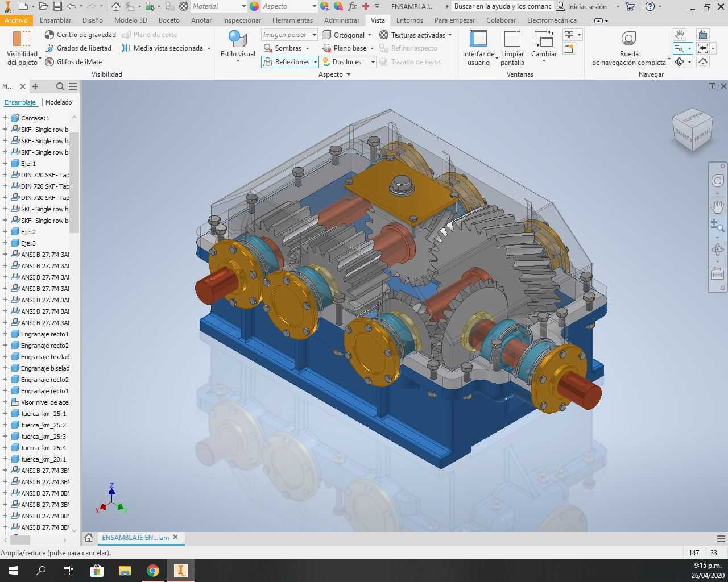Toggle Plano base display
Screen dimensions: 728x582
[344, 48]
